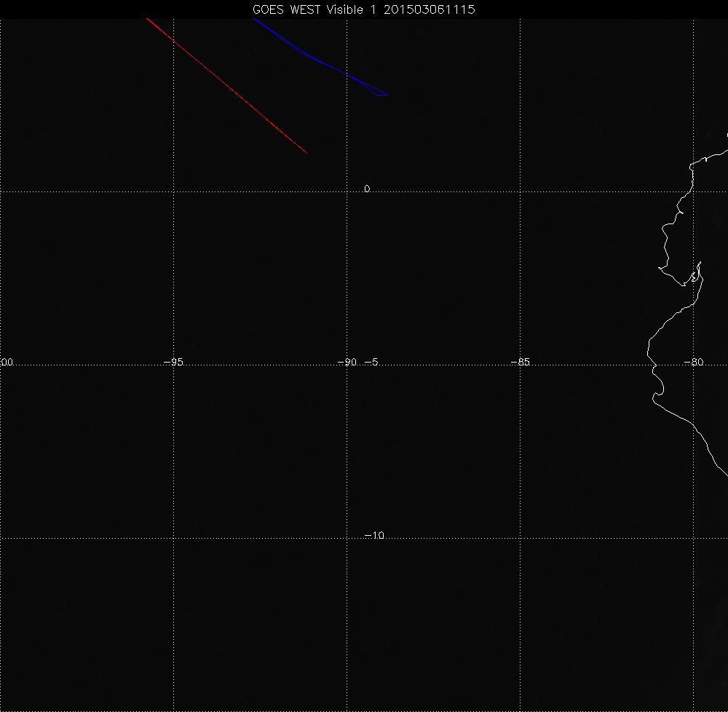Click the westernmost point of the coastline

point(647,352)
